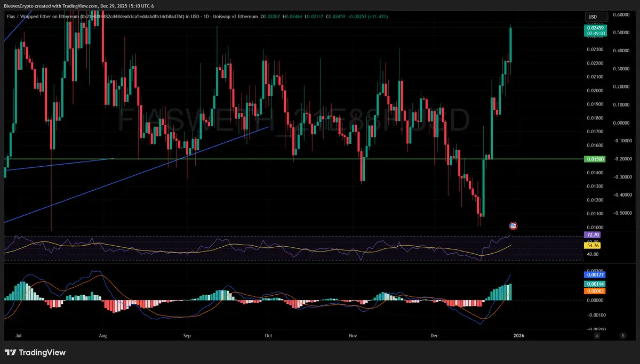Click the Sep label on time axis

(x=187, y=336)
